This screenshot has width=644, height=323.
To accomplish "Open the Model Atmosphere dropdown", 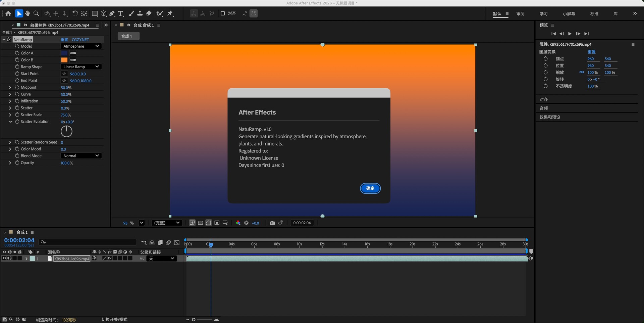I will pos(81,46).
